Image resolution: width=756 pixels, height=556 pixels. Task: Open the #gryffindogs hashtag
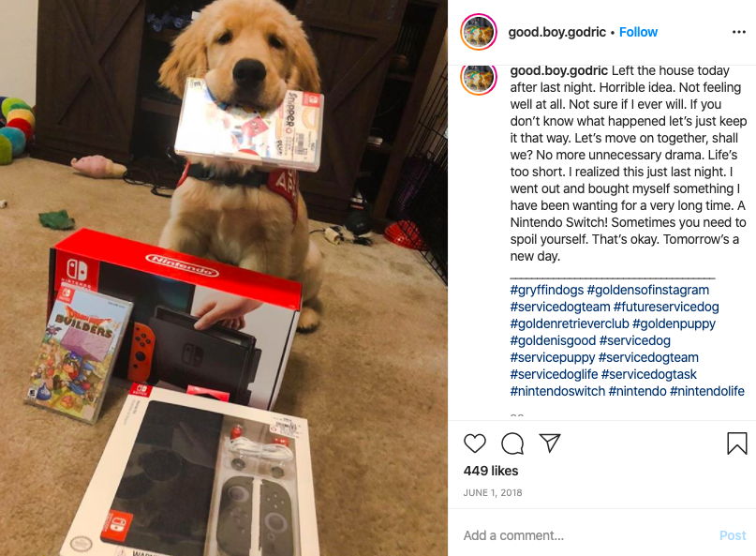(547, 290)
